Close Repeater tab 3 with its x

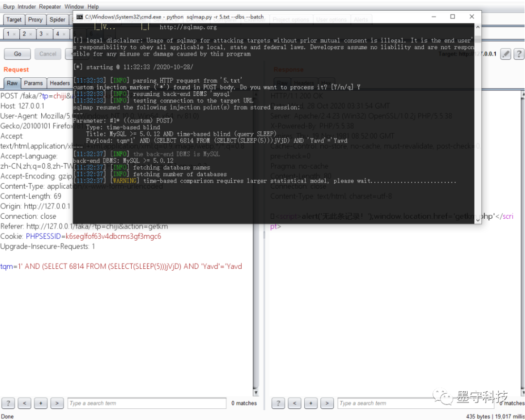click(x=47, y=34)
